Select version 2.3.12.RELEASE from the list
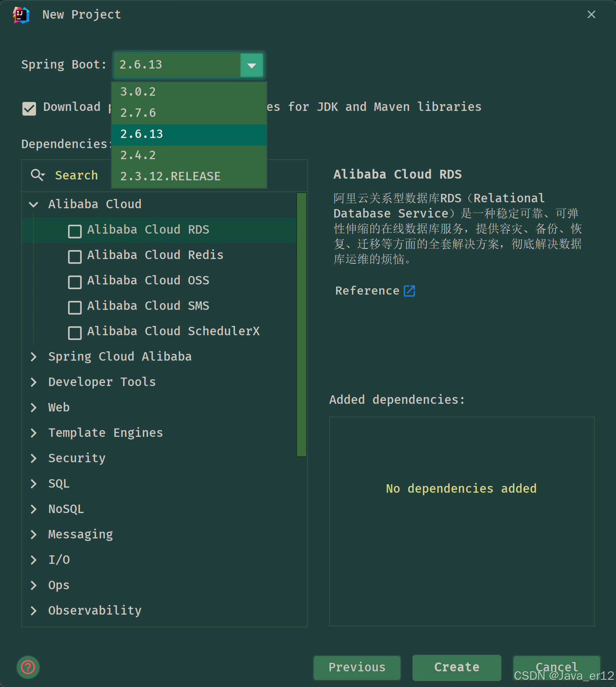The width and height of the screenshot is (616, 687). point(189,177)
